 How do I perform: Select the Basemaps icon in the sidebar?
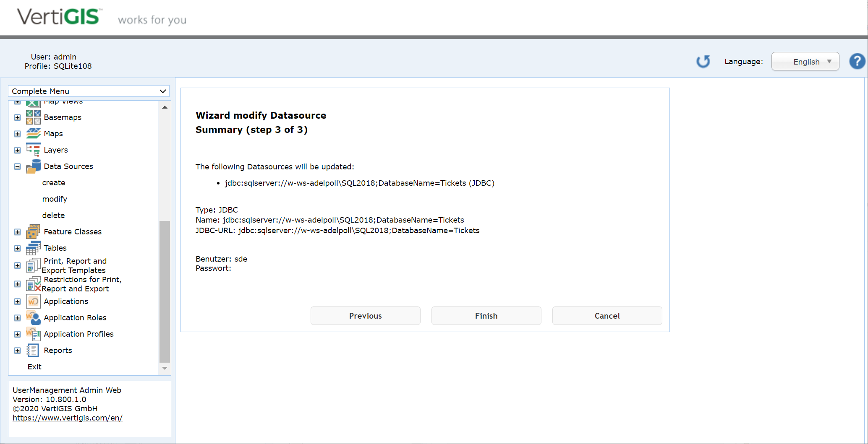33,117
